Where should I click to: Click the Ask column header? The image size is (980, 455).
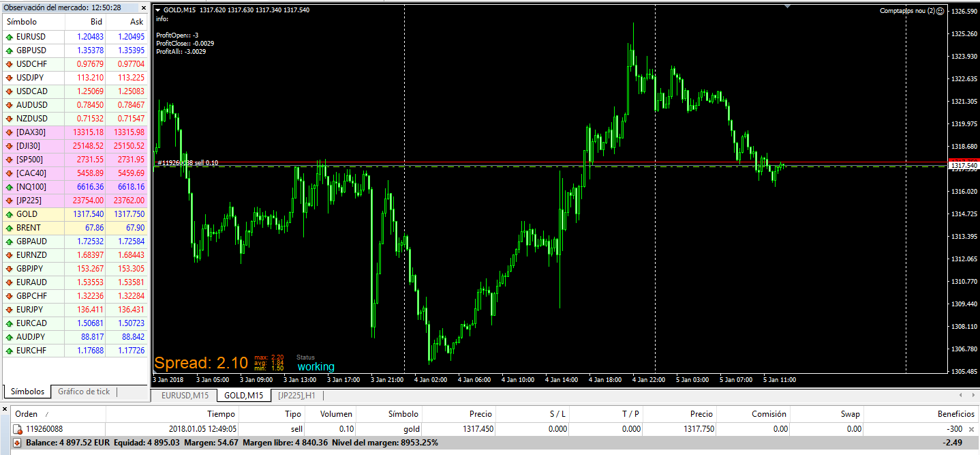(x=137, y=22)
